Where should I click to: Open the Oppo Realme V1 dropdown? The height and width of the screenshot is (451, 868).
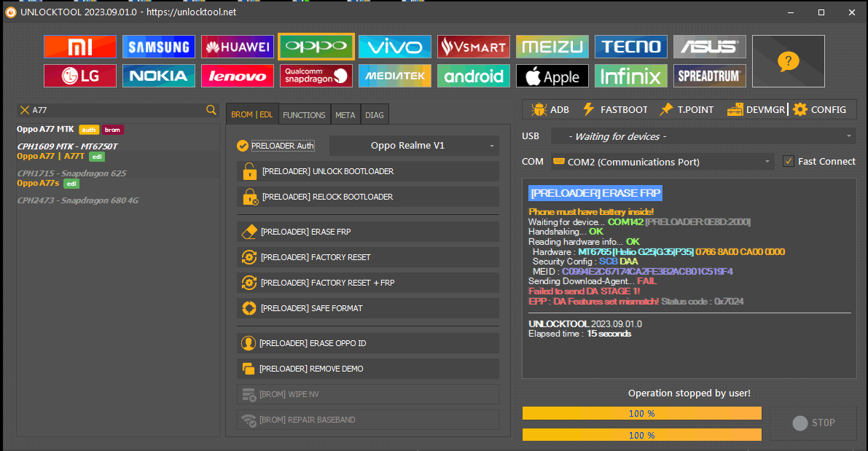(414, 146)
